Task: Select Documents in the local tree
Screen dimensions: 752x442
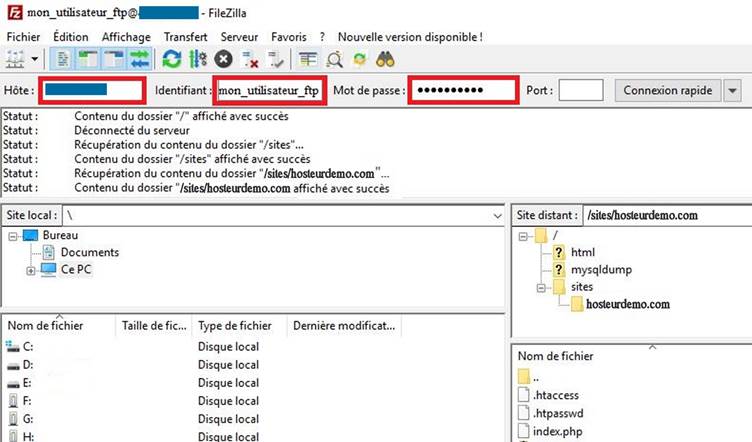Action: click(90, 253)
